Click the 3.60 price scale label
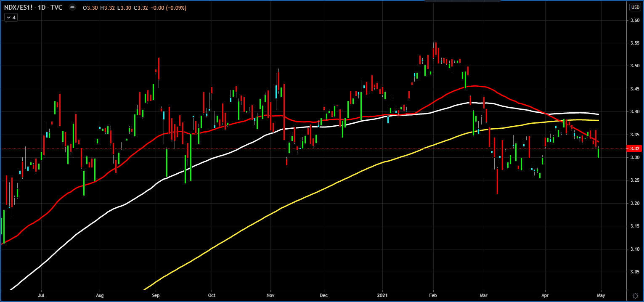This screenshot has height=302, width=644. pos(635,20)
